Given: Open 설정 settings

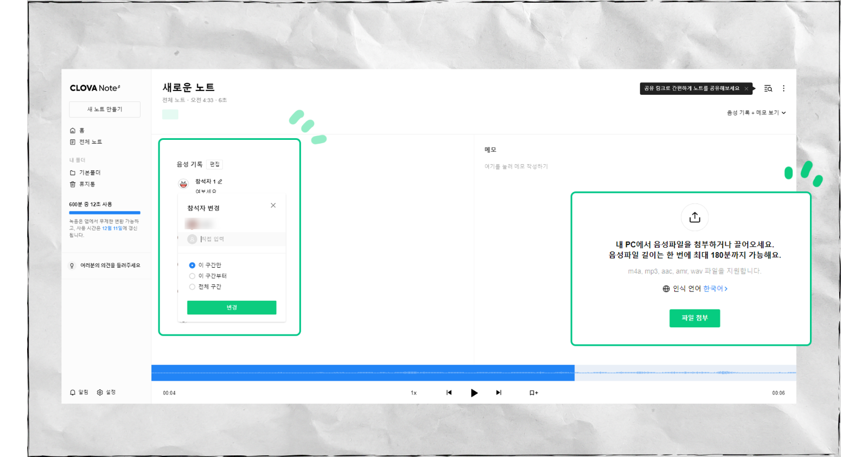Looking at the screenshot, I should tap(106, 392).
